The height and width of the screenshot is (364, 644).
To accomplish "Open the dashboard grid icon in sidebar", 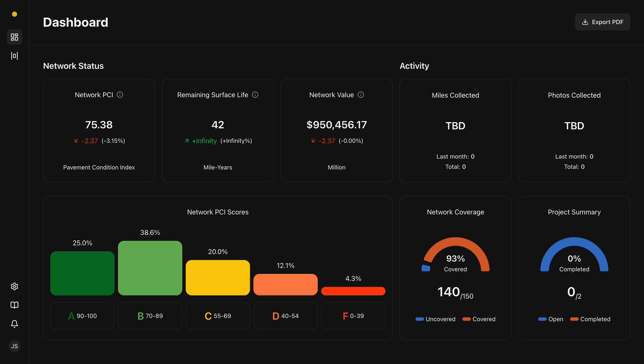I will pos(14,37).
